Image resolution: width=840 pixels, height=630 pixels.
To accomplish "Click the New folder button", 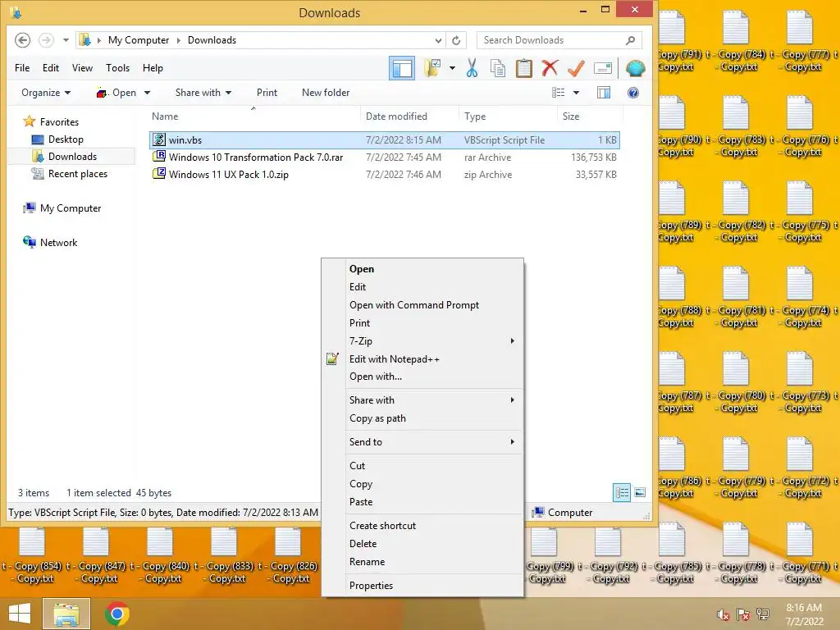I will pos(326,93).
